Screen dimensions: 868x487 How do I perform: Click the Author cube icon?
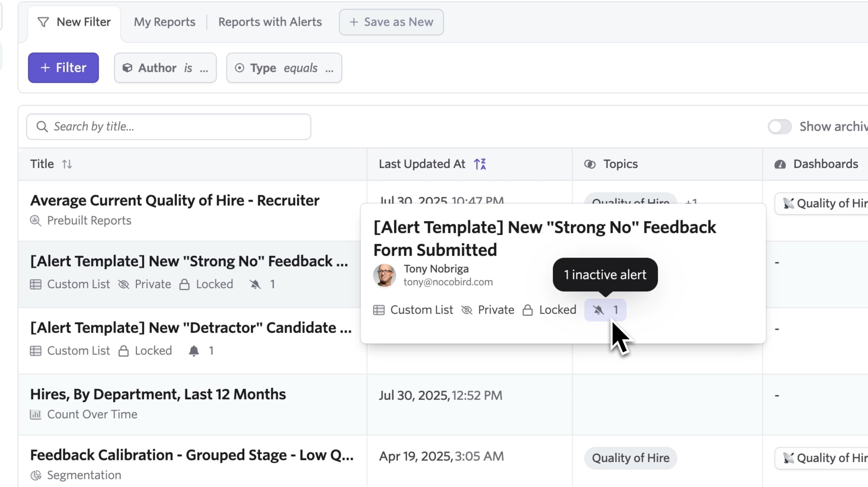click(x=127, y=68)
